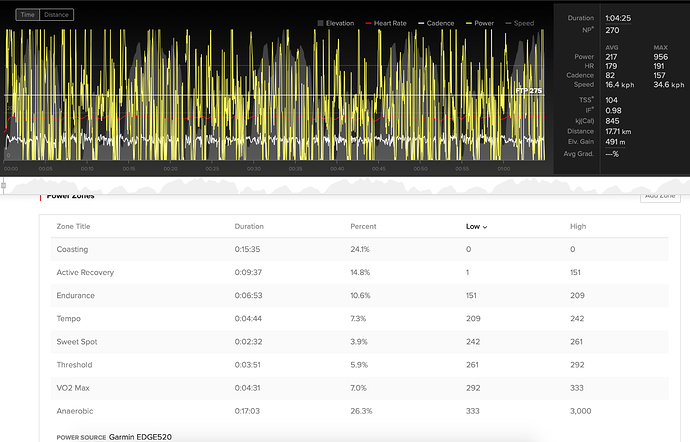Click VO2 Max high value 333
Screen dimensions: 690x442
[576, 388]
